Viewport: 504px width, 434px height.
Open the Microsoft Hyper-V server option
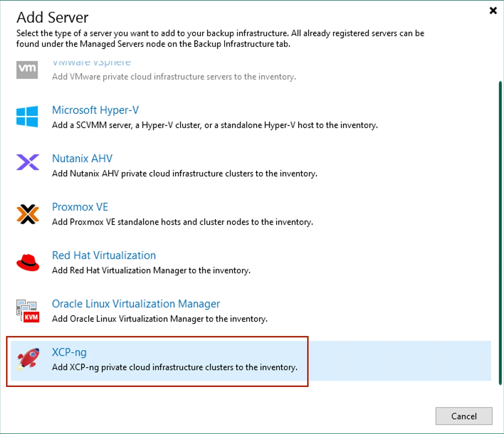pyautogui.click(x=95, y=110)
